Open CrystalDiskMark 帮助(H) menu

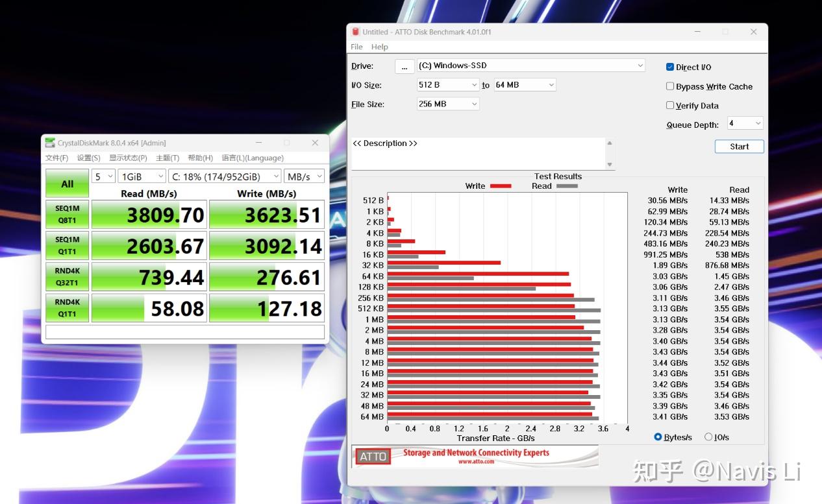click(200, 158)
